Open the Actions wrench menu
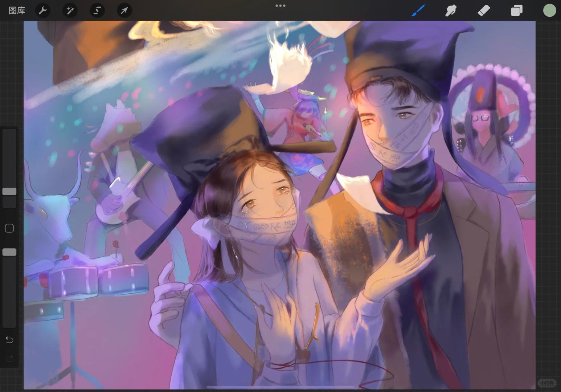This screenshot has width=561, height=392. click(x=43, y=11)
